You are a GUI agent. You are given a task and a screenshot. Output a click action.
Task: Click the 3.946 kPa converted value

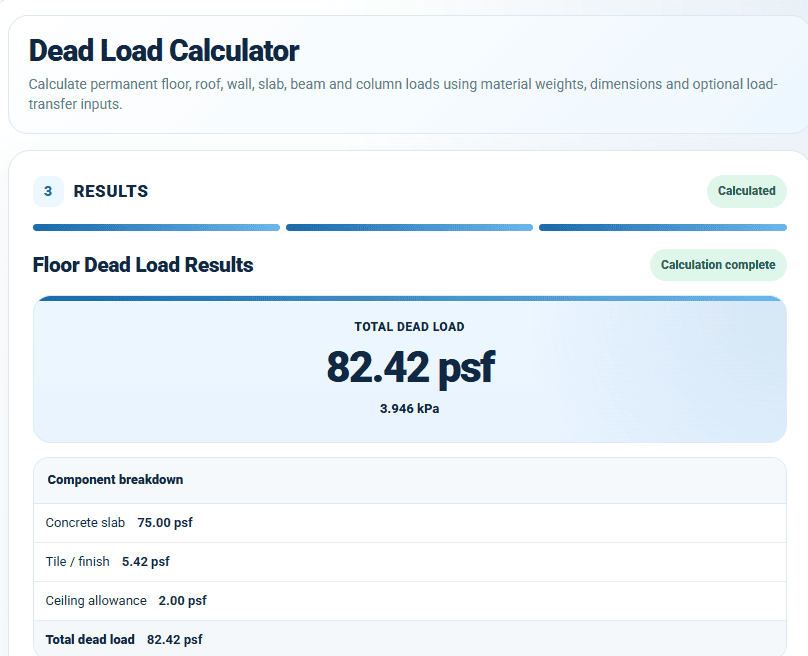coord(409,409)
